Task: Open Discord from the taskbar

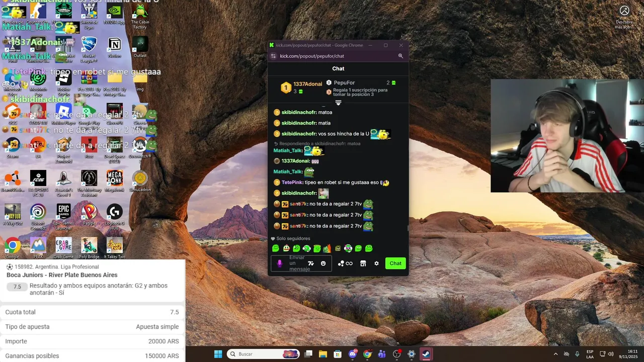Action: [353, 354]
